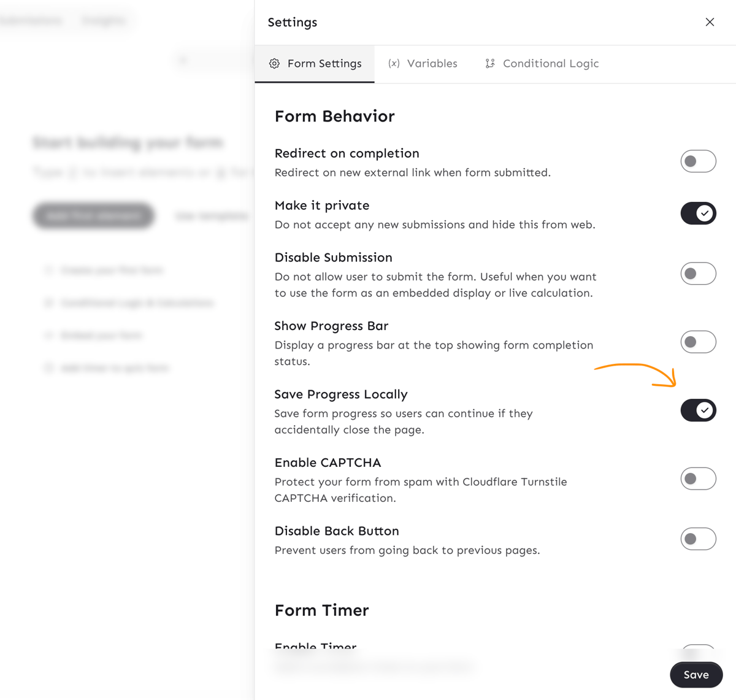This screenshot has height=700, width=736.
Task: Click the Save button
Action: pyautogui.click(x=696, y=675)
